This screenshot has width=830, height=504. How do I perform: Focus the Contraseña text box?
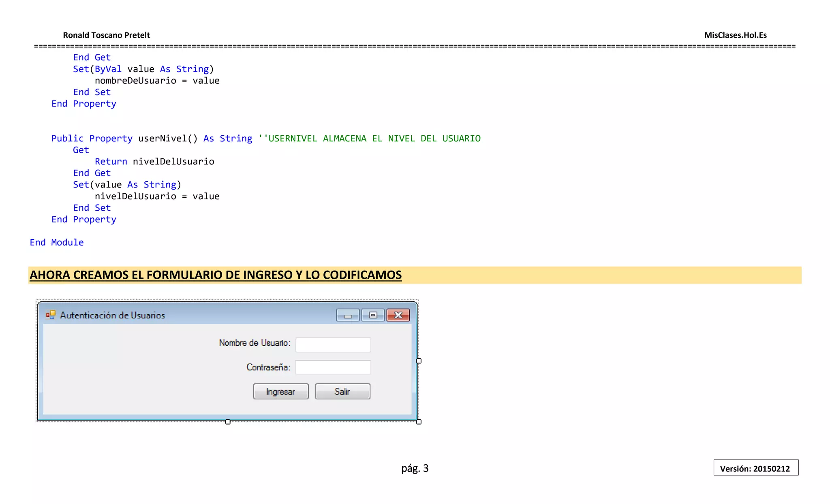pyautogui.click(x=333, y=367)
